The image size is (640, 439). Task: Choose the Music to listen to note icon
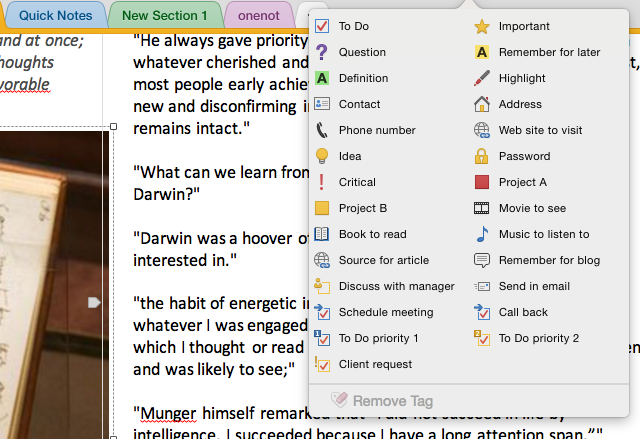click(482, 234)
